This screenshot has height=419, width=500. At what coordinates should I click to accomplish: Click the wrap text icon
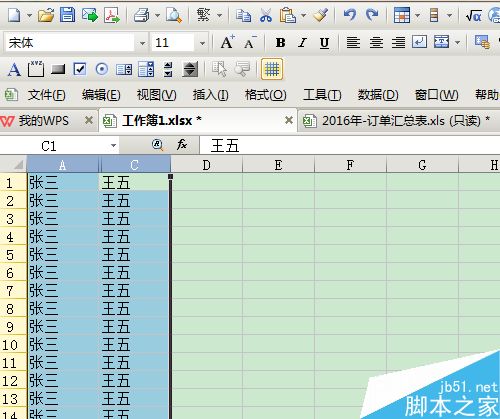[419, 42]
